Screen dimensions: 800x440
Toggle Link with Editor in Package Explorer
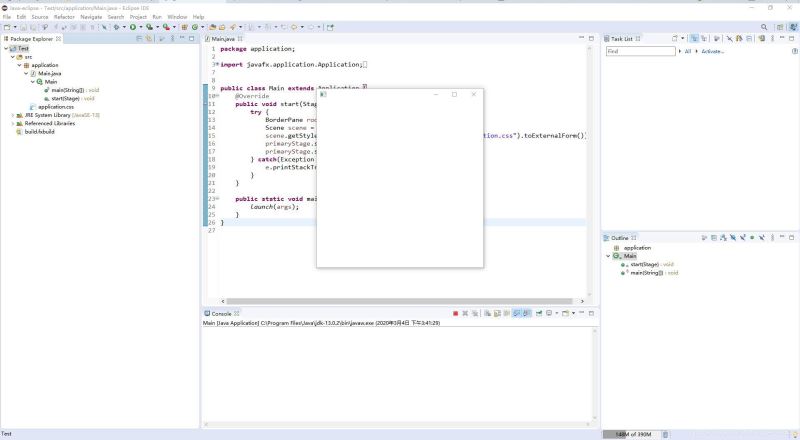pyautogui.click(x=149, y=38)
